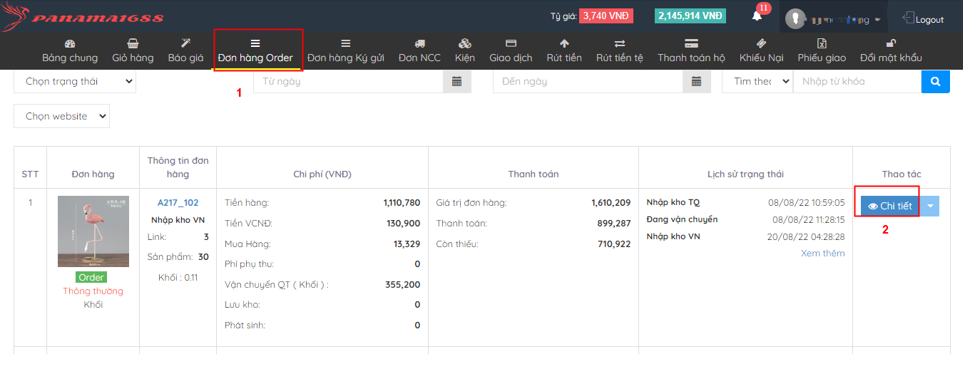963x378 pixels.
Task: Open the notification bell icon
Action: pyautogui.click(x=757, y=16)
